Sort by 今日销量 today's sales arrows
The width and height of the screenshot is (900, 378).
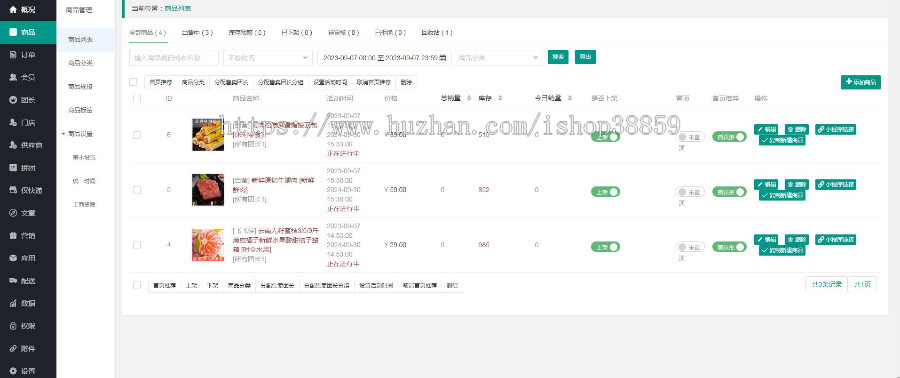pos(569,99)
